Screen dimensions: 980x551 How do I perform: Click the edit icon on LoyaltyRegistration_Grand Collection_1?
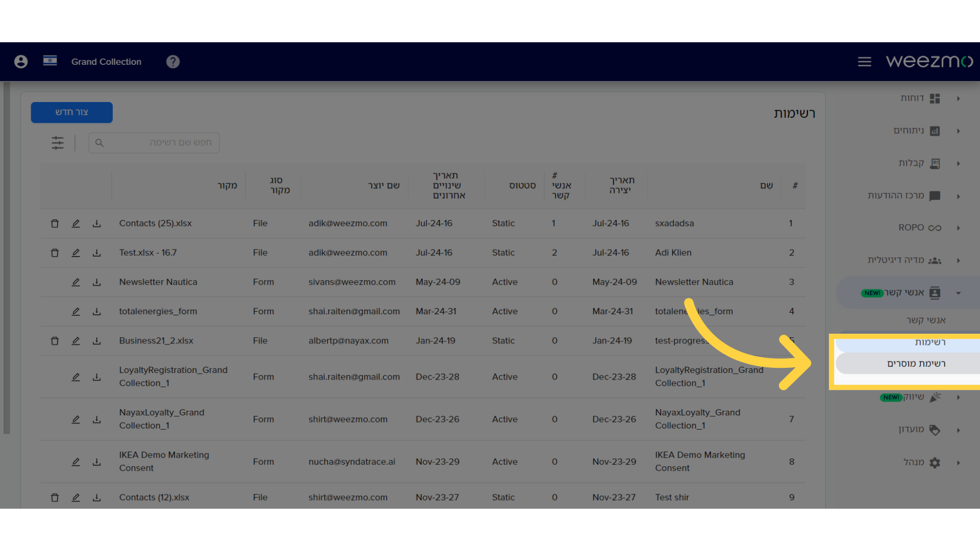point(76,376)
